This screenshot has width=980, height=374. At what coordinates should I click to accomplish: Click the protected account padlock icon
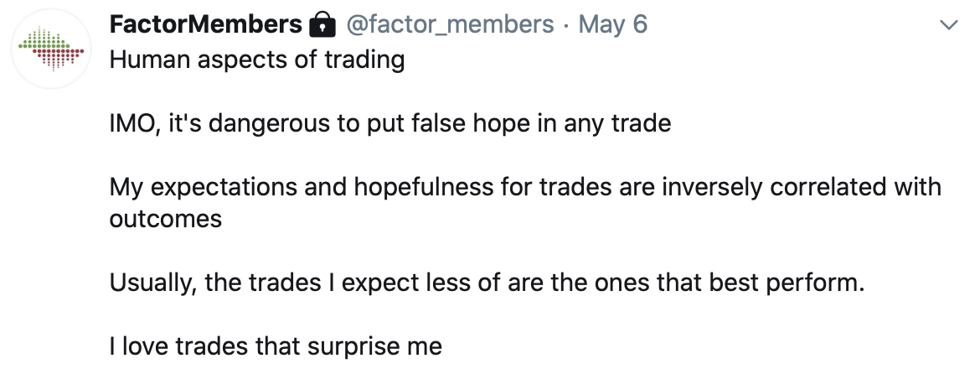click(x=322, y=25)
